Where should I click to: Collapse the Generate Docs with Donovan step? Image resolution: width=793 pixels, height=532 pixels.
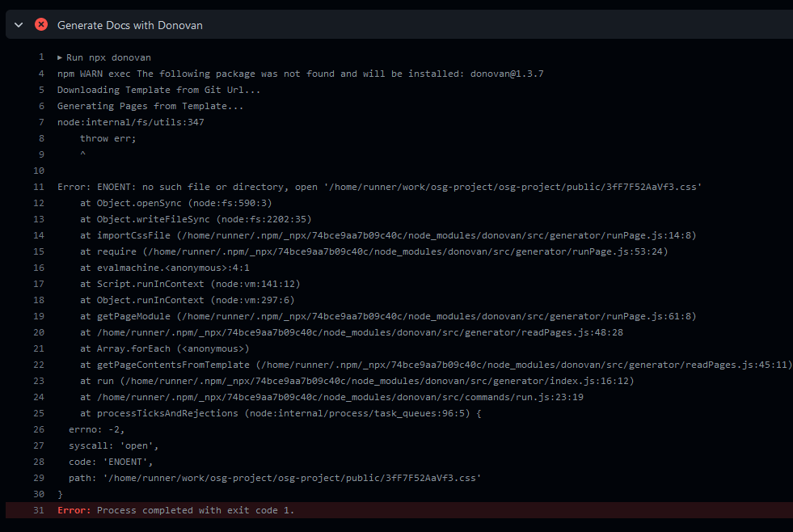point(19,25)
